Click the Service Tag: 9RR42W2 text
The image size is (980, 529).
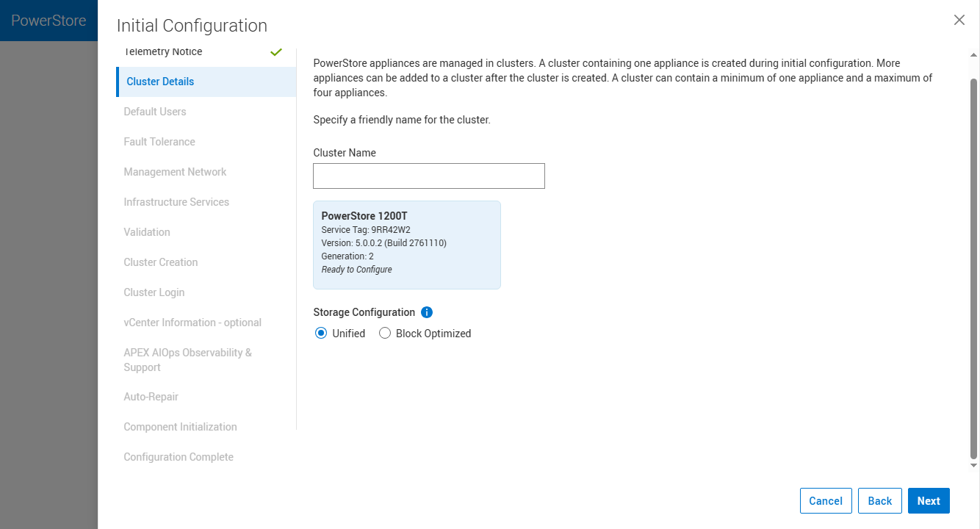click(x=366, y=230)
